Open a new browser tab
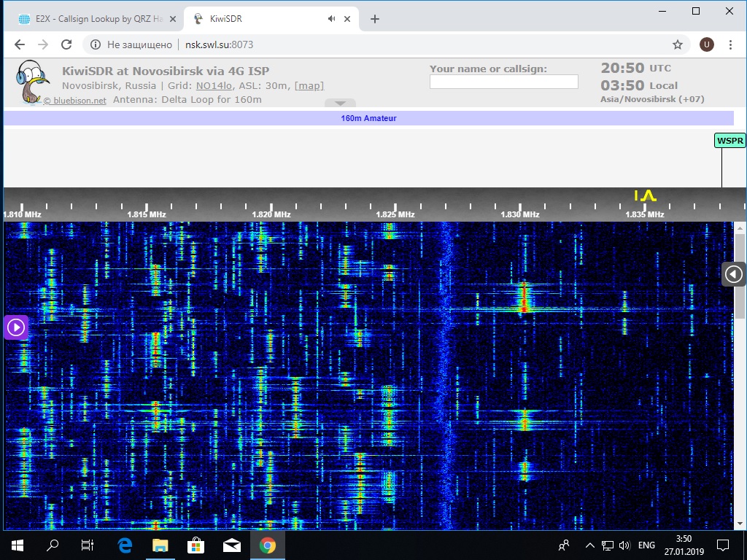Image resolution: width=747 pixels, height=560 pixels. [375, 19]
